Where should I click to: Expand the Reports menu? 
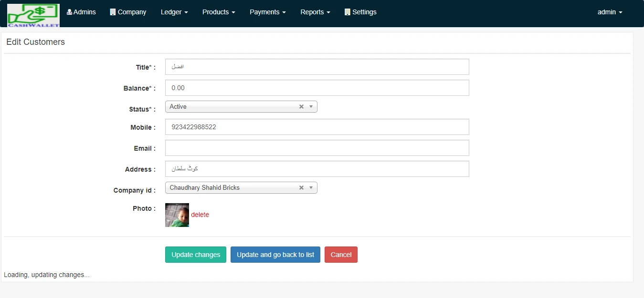click(x=315, y=12)
